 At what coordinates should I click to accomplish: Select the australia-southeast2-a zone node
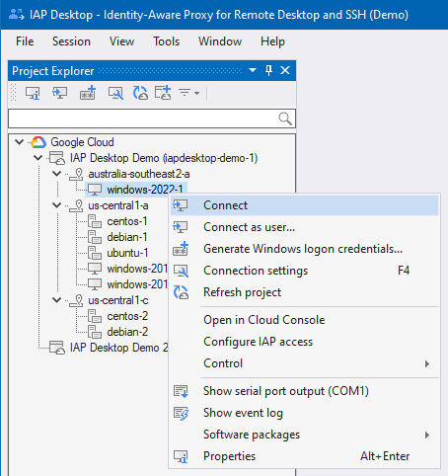click(139, 174)
